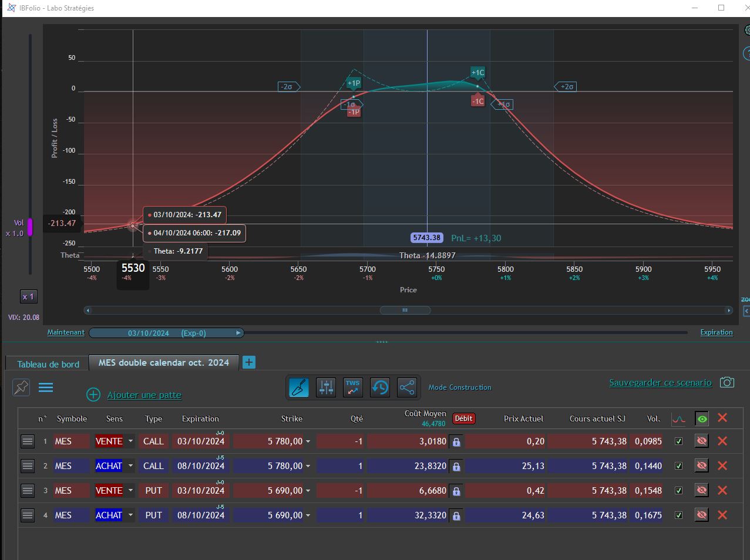
Task: Add a new scenario tab with plus
Action: coord(249,362)
